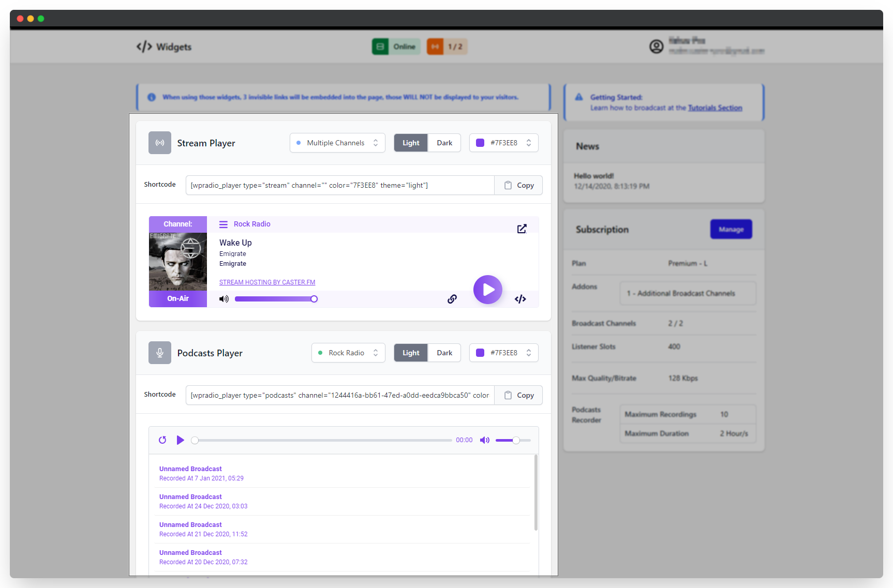Copy the podcasts player shortcode
The image size is (893, 588).
pos(518,395)
